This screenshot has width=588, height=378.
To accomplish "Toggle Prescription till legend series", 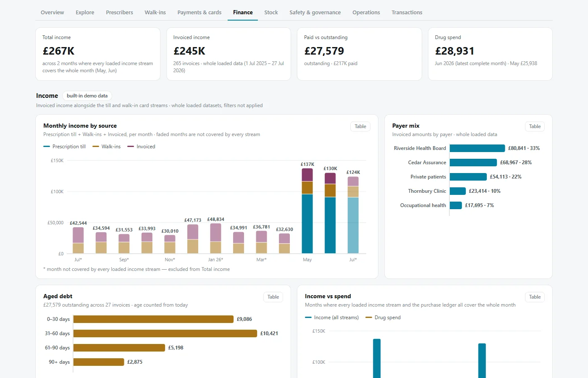I will 65,147.
